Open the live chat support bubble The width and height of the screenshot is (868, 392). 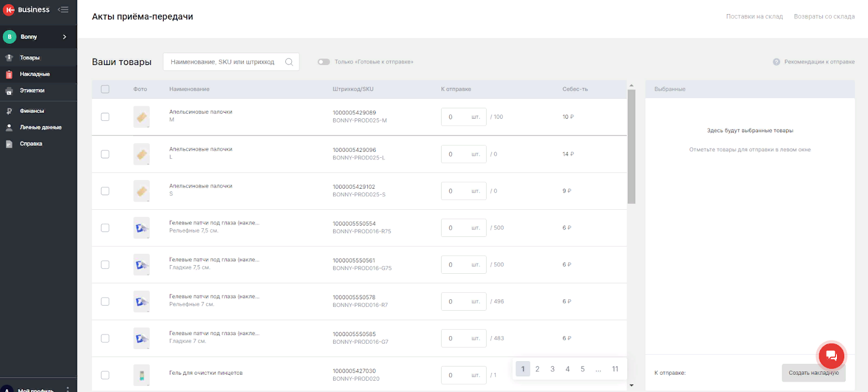click(x=831, y=356)
